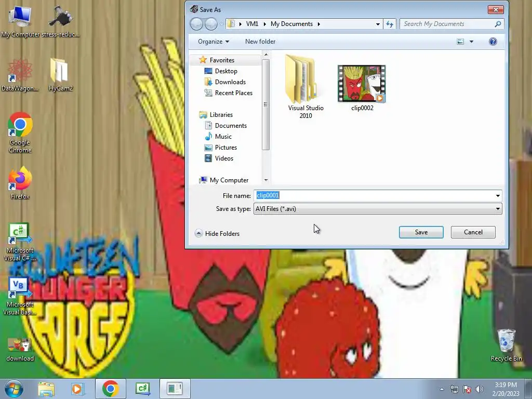
Task: Click the search magnifier icon
Action: [x=497, y=24]
